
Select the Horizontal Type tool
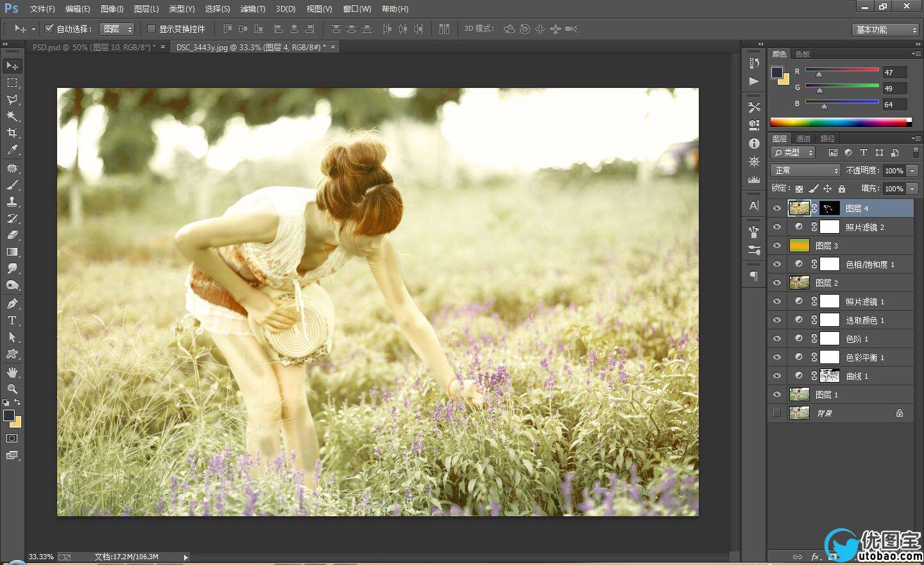12,320
